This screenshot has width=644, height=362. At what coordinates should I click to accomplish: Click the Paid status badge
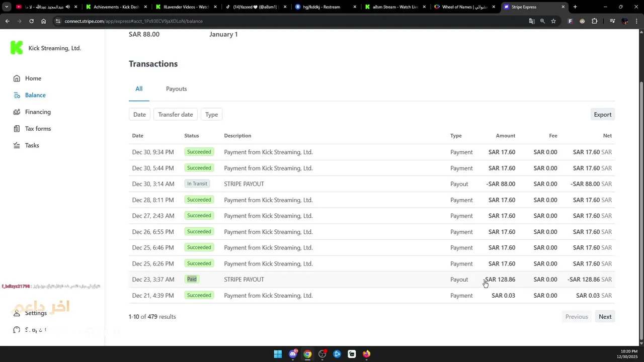192,279
